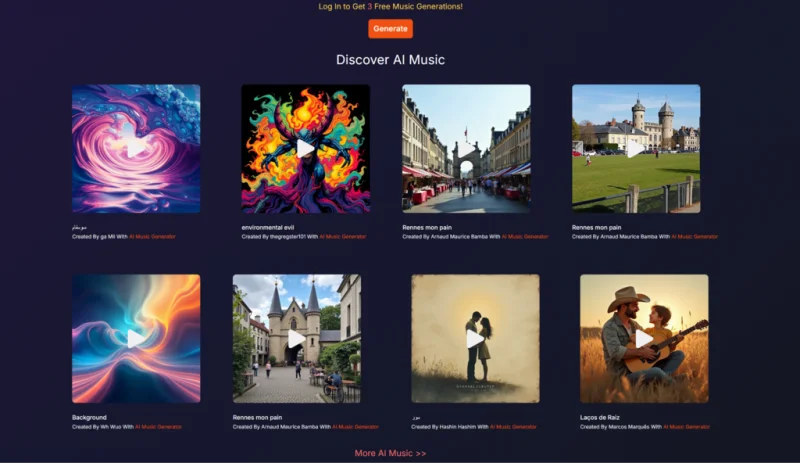Play the 'environmental evil' track
This screenshot has height=463, width=800.
click(305, 148)
